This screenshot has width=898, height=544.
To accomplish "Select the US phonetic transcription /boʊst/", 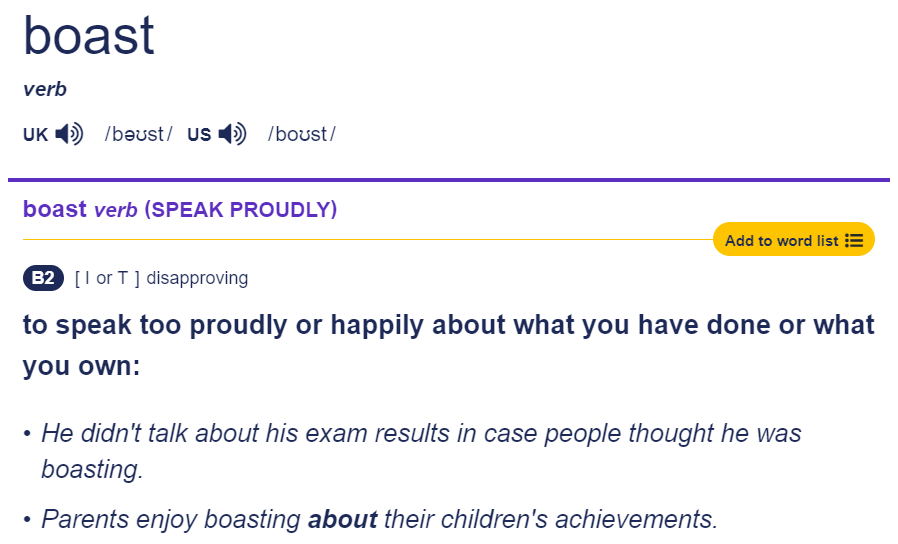I will 301,134.
